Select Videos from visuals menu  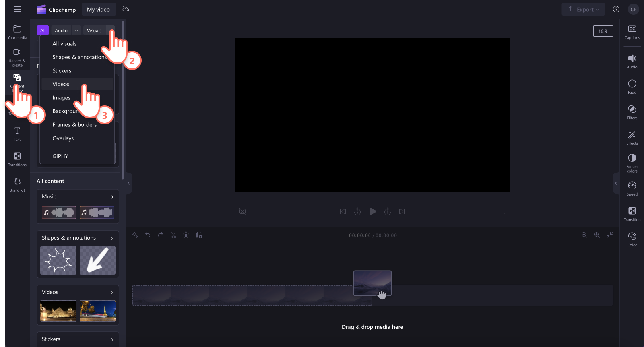coord(78,84)
